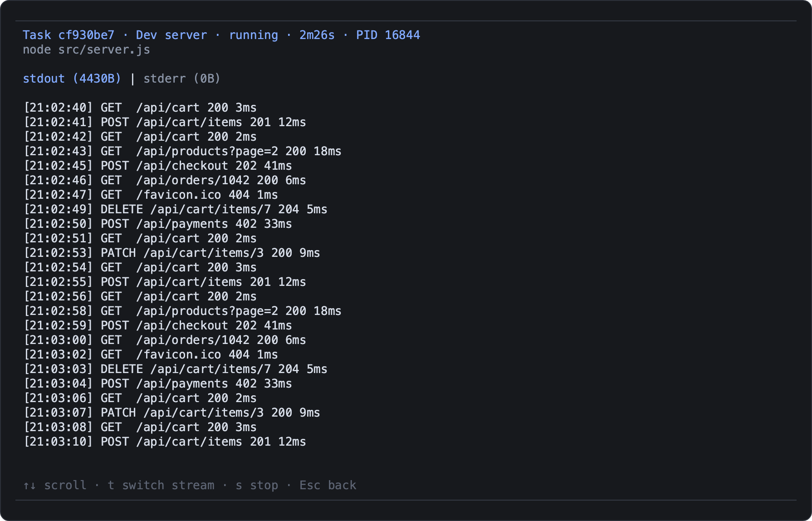The width and height of the screenshot is (812, 521).
Task: Switch to the stderr (0B) stream tab
Action: (182, 79)
